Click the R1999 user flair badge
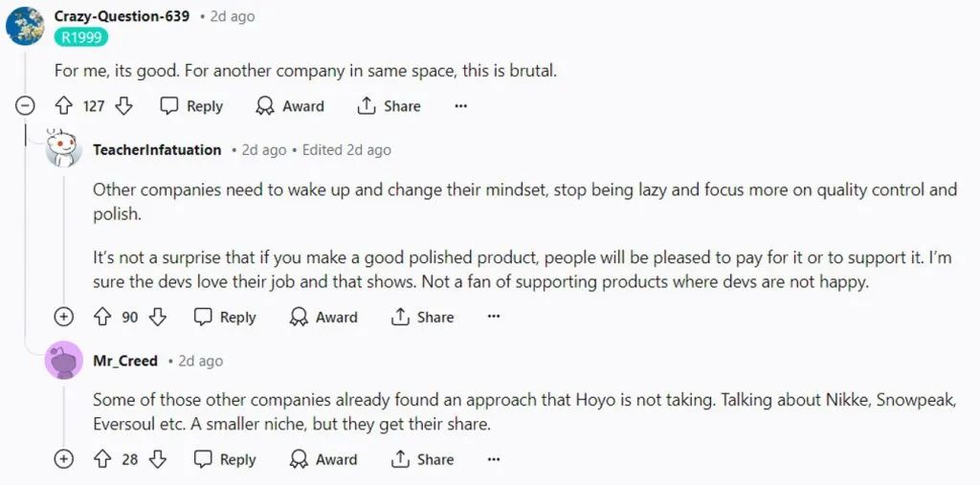The image size is (980, 485). (x=81, y=37)
